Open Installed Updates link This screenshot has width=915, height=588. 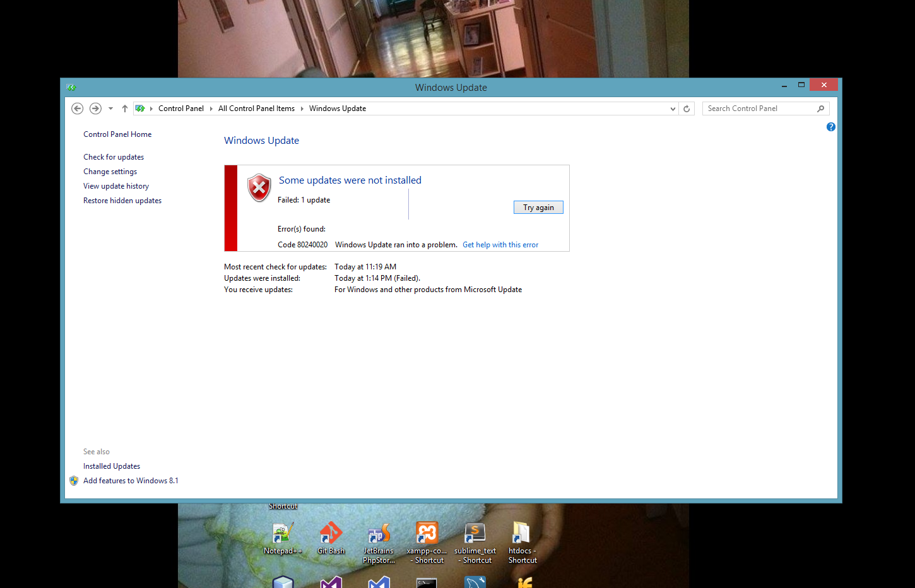(112, 466)
